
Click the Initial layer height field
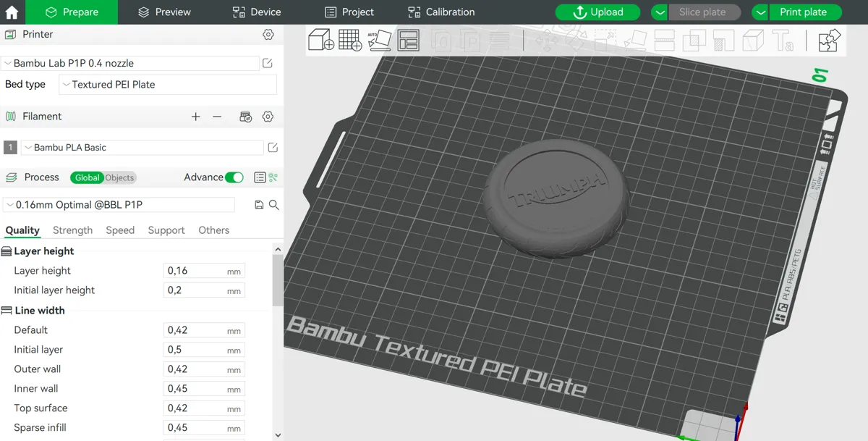coord(204,290)
